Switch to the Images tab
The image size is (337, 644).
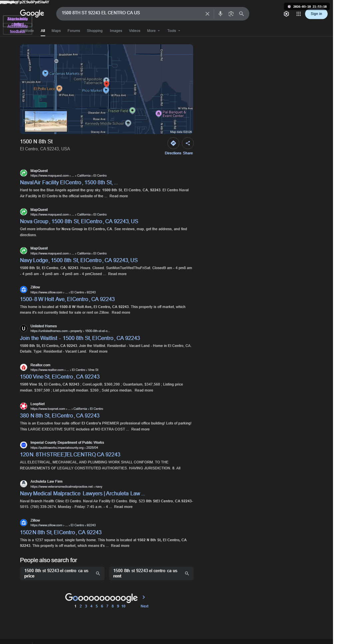(116, 31)
